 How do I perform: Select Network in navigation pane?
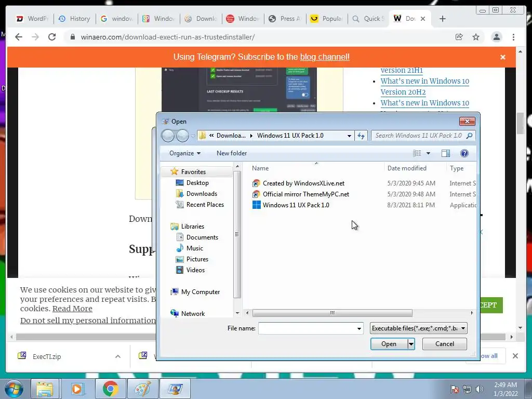click(x=193, y=314)
